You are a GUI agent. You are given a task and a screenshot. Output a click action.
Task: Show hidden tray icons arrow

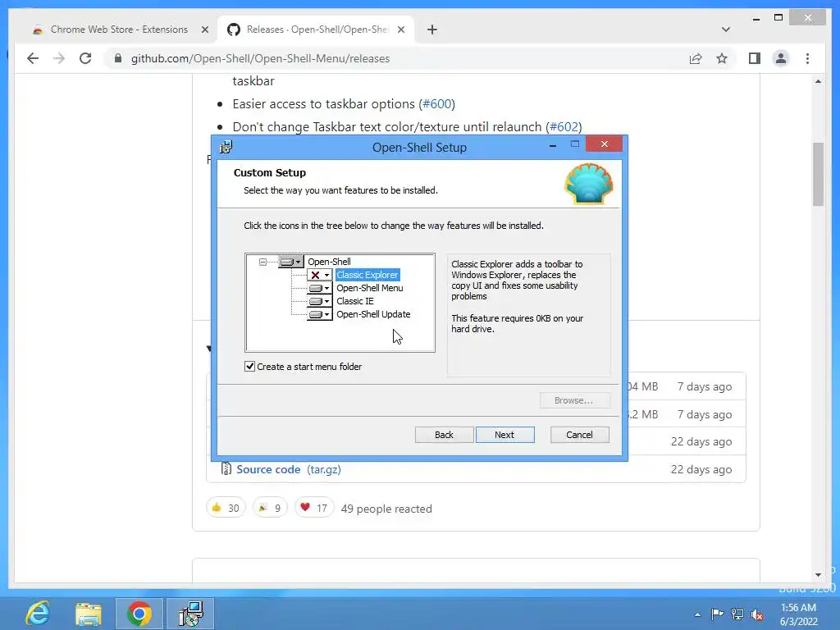[697, 614]
